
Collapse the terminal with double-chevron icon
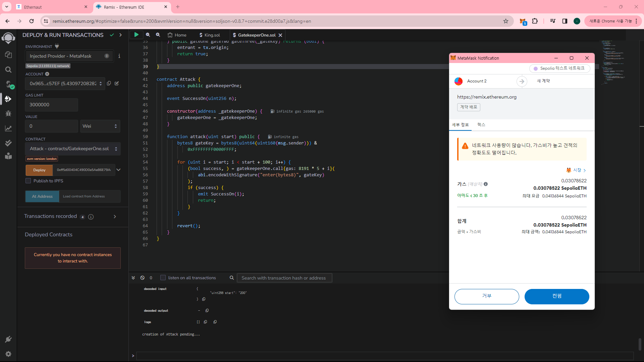pos(133,278)
